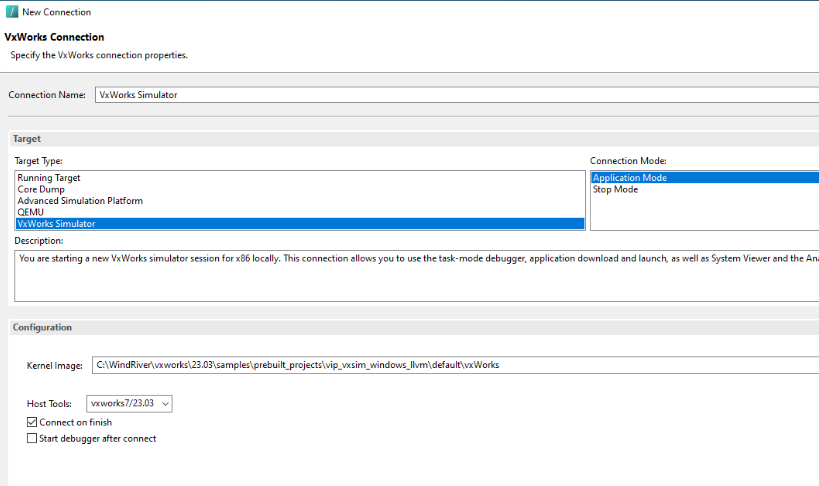
Task: Select VxWorks Simulator target type entry
Action: click(57, 224)
